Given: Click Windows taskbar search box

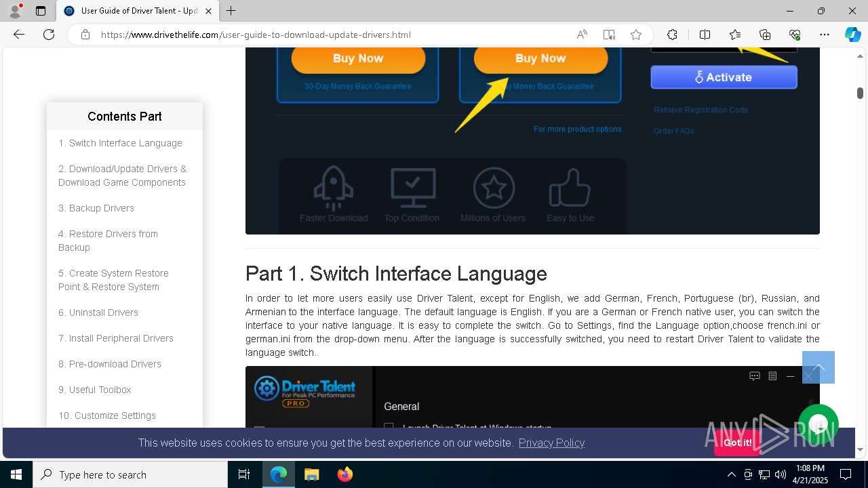Looking at the screenshot, I should [130, 474].
